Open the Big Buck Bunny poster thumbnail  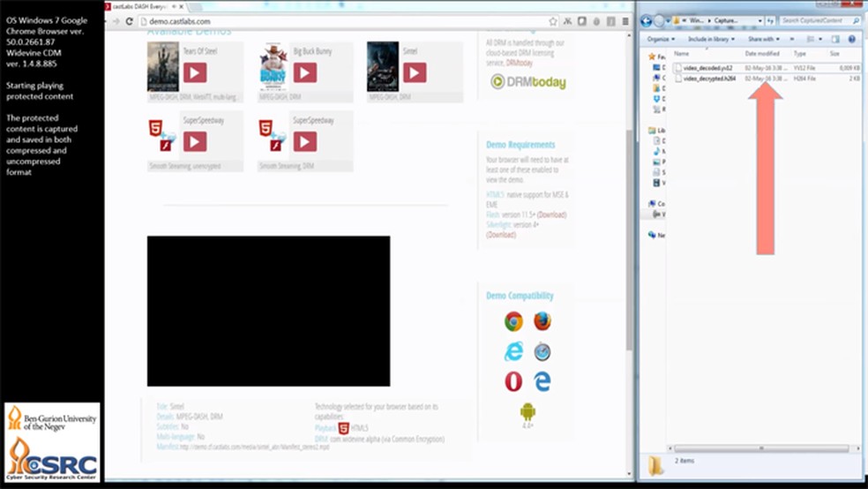click(273, 66)
